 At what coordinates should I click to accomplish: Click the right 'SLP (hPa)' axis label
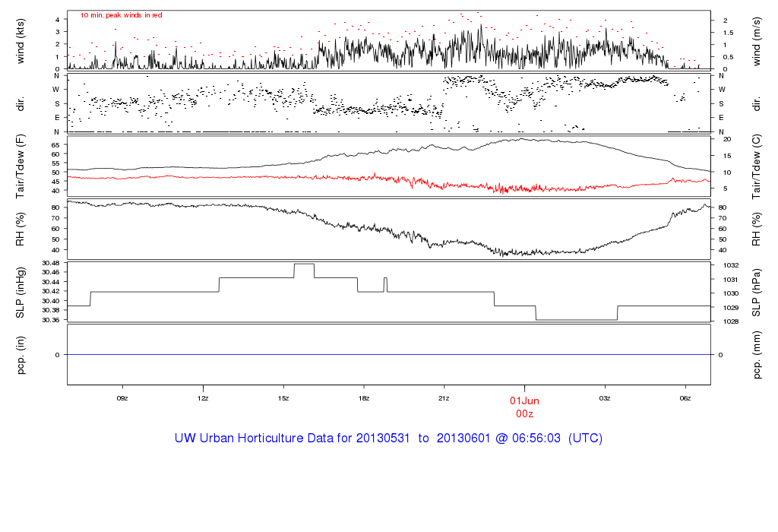[x=756, y=293]
